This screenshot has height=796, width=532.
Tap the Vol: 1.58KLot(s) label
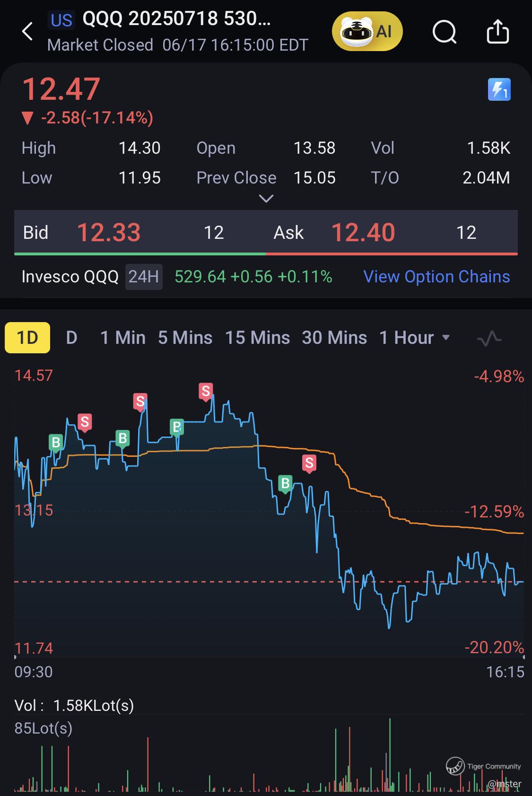point(74,706)
